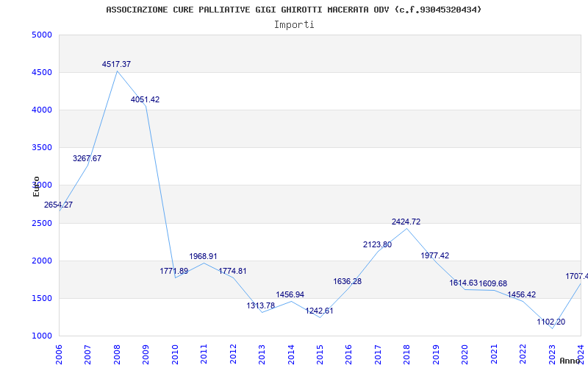Click the data label 1636.28

pos(348,281)
